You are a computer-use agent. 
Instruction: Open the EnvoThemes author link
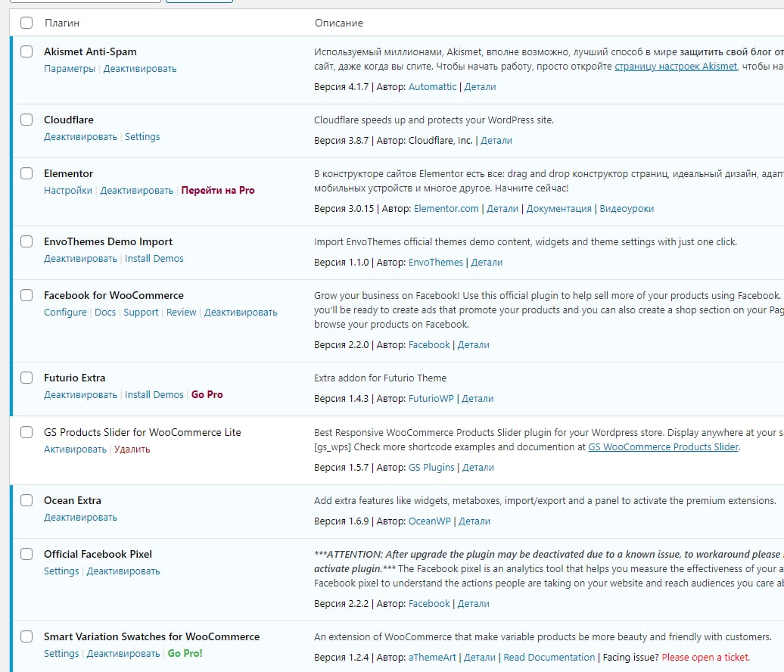point(436,262)
